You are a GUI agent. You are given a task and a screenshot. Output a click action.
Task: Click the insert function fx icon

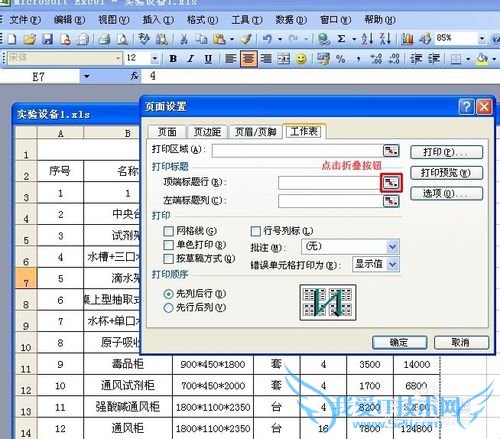click(x=134, y=76)
